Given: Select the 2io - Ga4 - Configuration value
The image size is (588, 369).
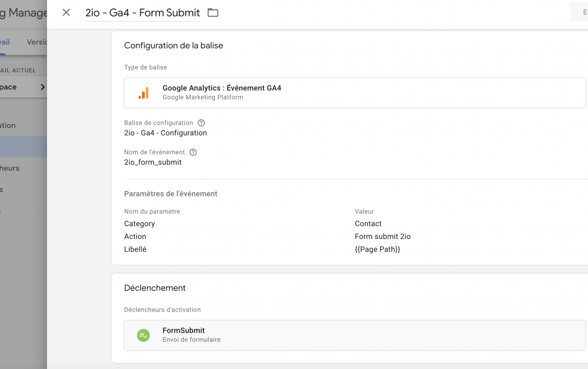Looking at the screenshot, I should click(165, 133).
